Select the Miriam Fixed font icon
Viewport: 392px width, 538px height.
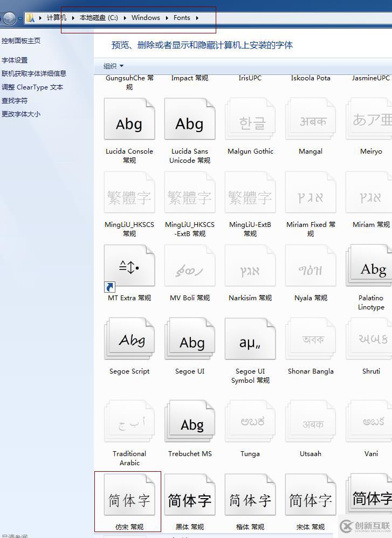[x=311, y=192]
